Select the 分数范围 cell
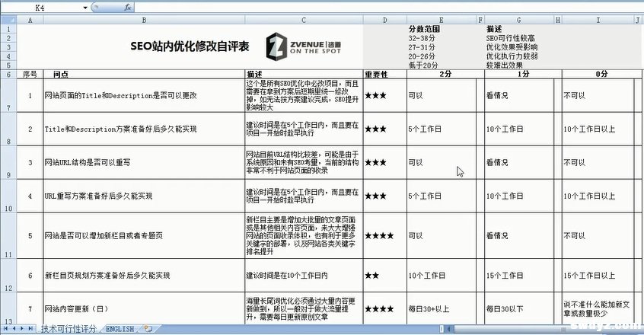The image size is (644, 335). point(423,28)
